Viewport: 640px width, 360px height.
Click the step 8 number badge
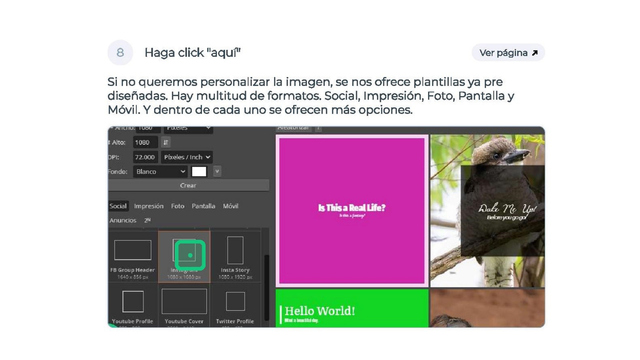120,53
